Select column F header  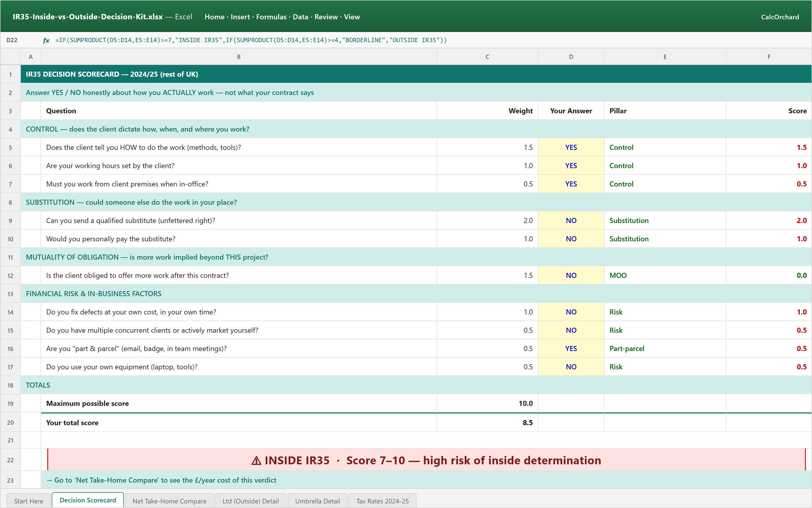pos(769,57)
